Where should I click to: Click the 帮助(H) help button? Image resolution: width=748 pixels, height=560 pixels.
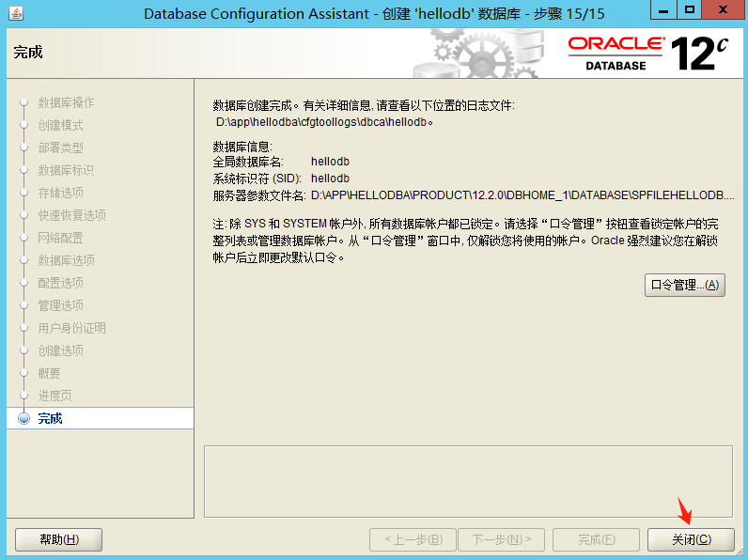[58, 539]
